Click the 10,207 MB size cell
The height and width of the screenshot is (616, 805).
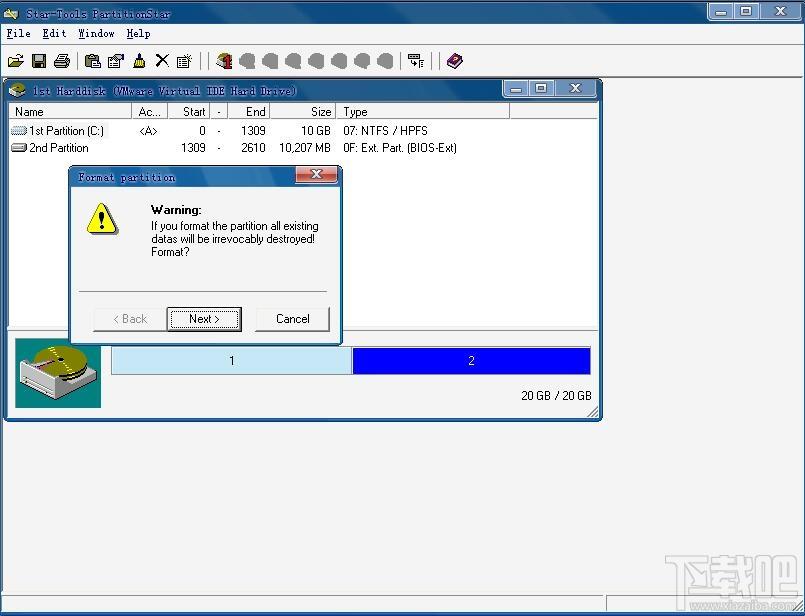[x=305, y=148]
